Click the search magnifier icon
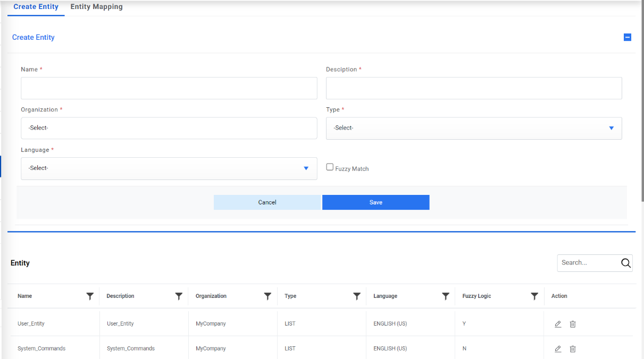The image size is (644, 359). (625, 263)
